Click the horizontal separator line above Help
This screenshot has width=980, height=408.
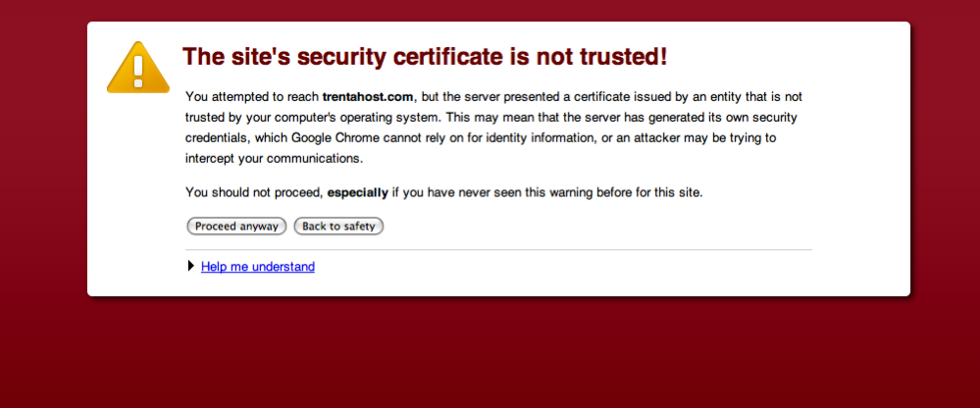(x=498, y=250)
